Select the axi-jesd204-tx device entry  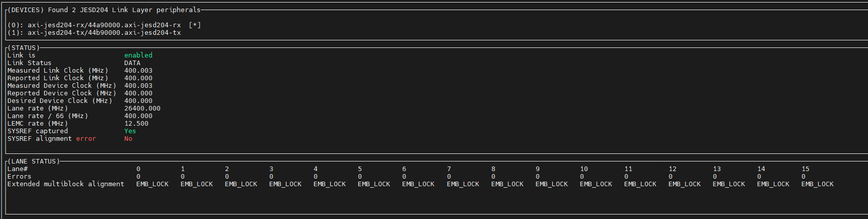point(104,33)
